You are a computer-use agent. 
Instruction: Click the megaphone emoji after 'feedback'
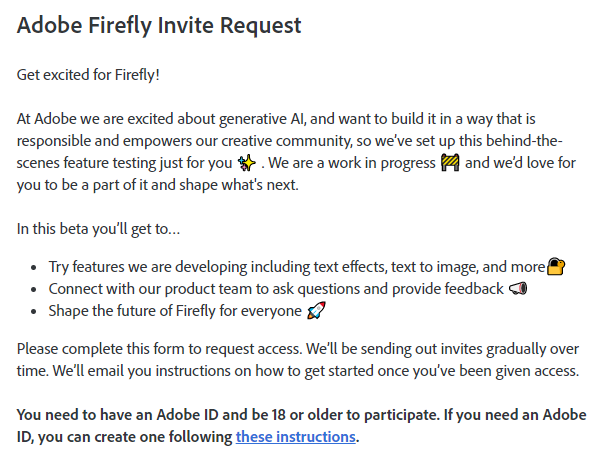[x=518, y=289]
